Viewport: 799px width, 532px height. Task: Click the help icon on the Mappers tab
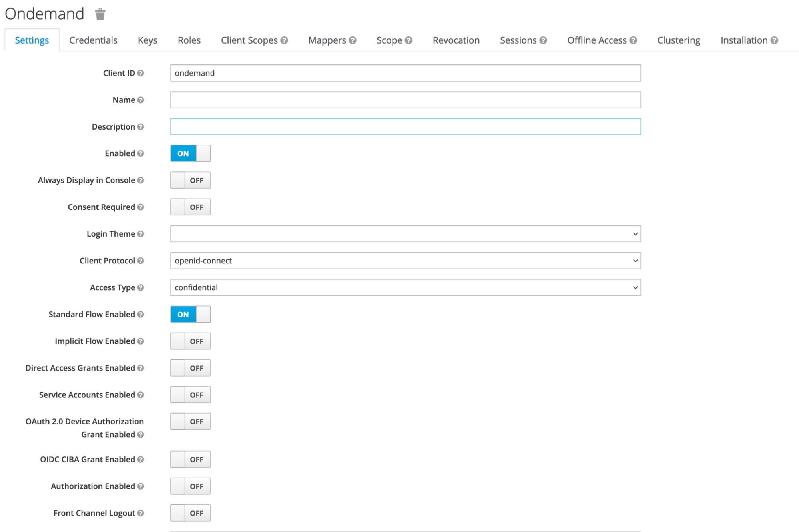pos(353,40)
